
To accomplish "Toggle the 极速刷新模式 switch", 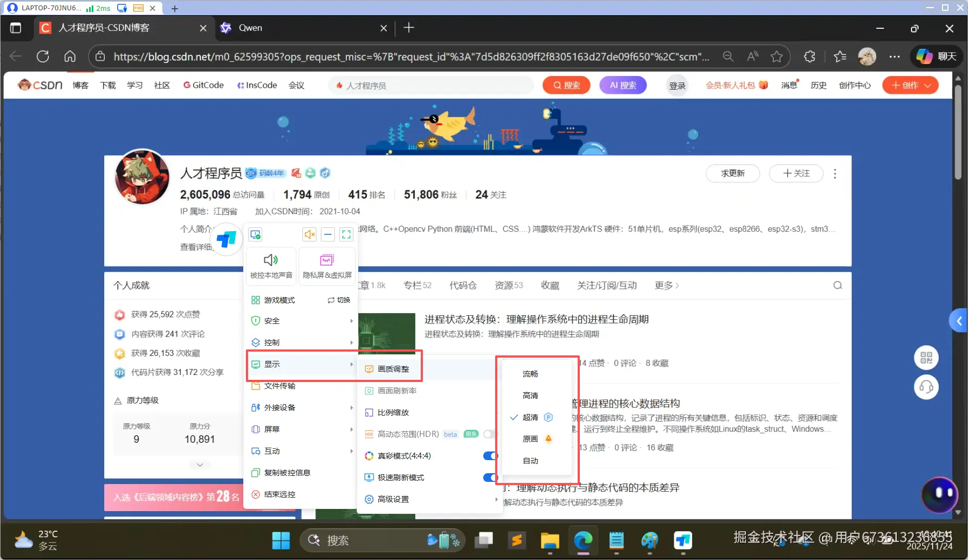I will 490,478.
